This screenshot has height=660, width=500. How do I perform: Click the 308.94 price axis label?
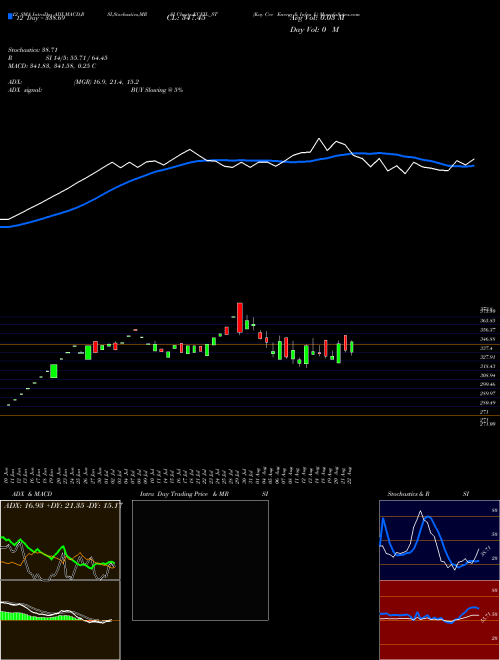(x=489, y=375)
